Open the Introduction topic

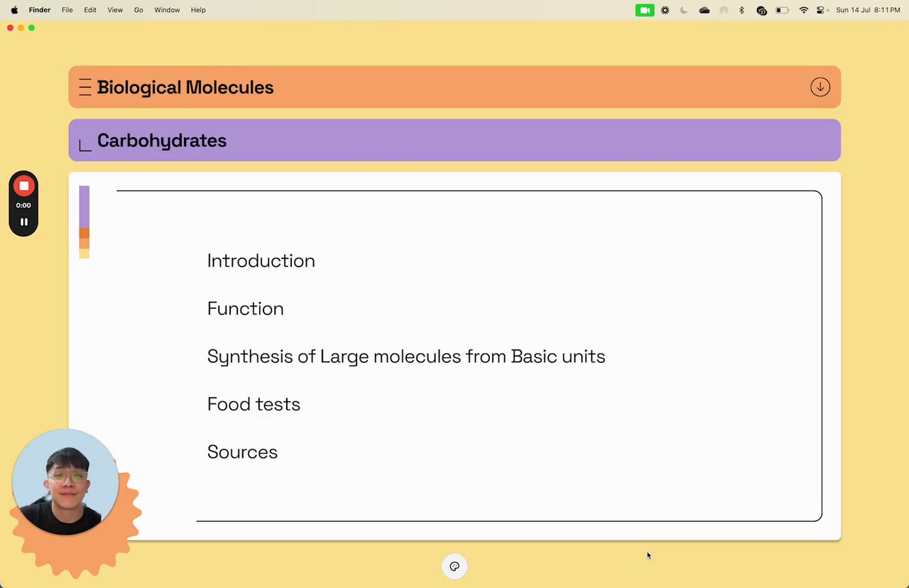(x=261, y=261)
